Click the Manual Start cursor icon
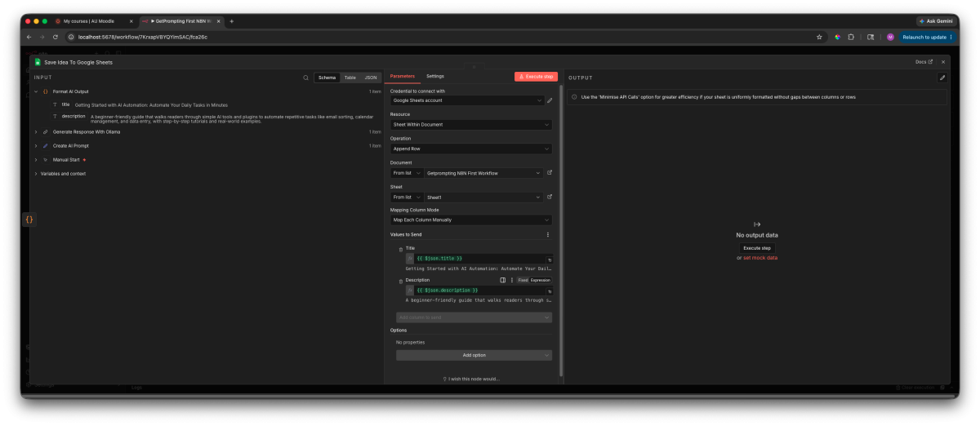Image resolution: width=980 pixels, height=426 pixels. tap(46, 160)
